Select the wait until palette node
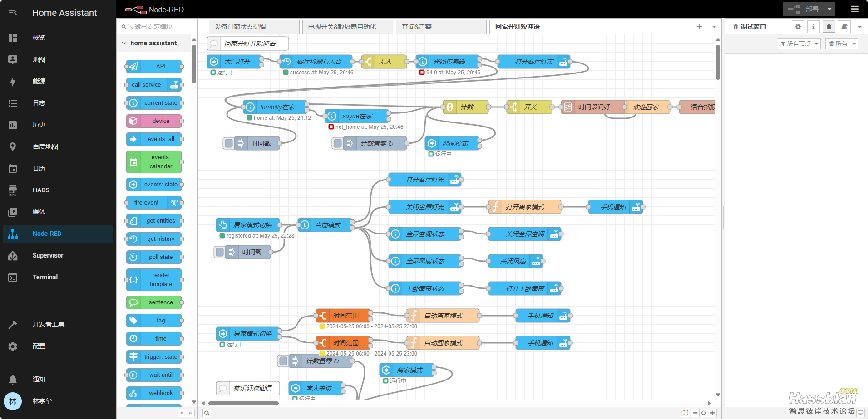 coord(154,375)
